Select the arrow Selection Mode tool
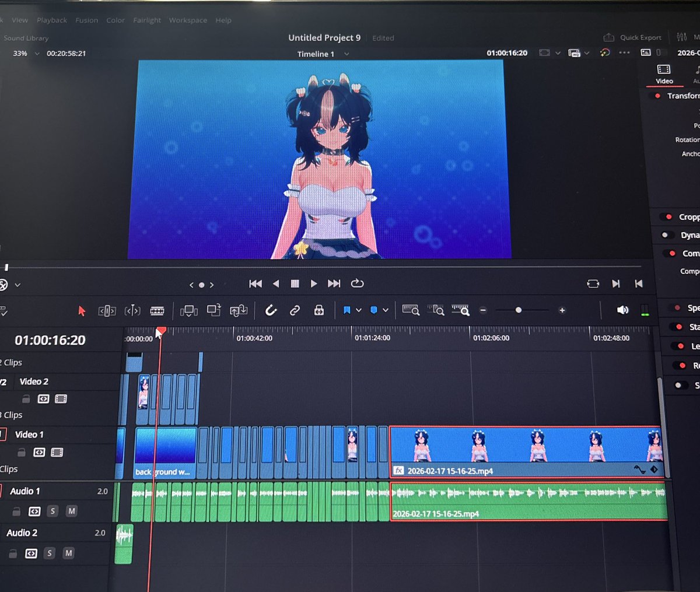This screenshot has width=700, height=592. (82, 310)
